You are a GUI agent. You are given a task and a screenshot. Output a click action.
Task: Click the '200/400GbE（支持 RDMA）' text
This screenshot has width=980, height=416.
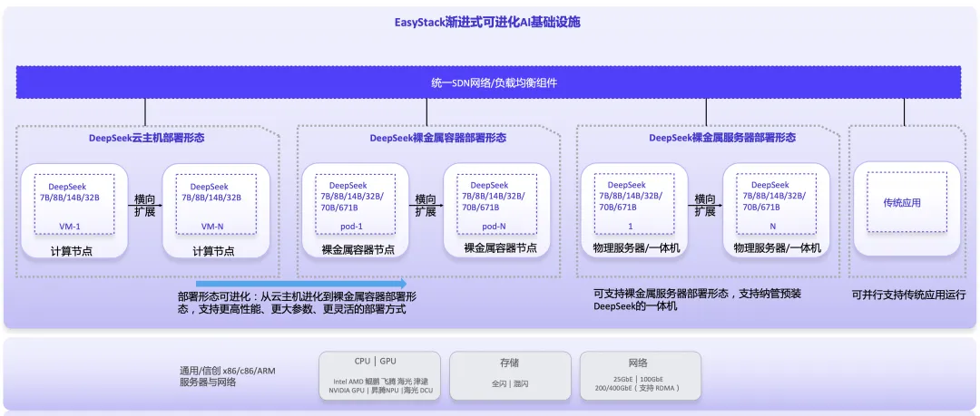638,388
